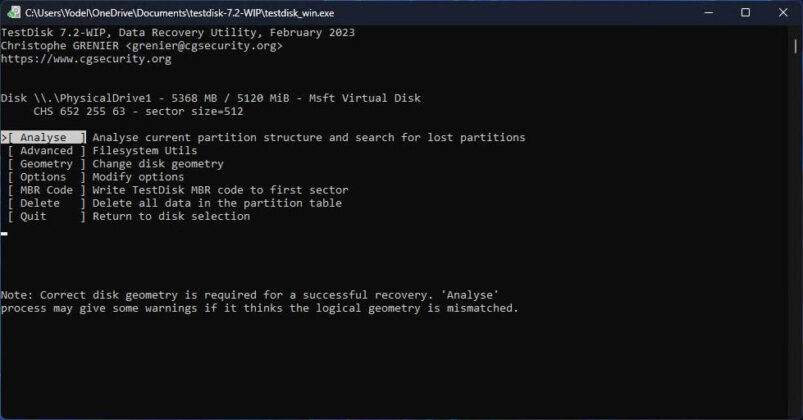803x420 pixels.
Task: Click the TestDisk icon in the title bar
Action: (x=14, y=12)
